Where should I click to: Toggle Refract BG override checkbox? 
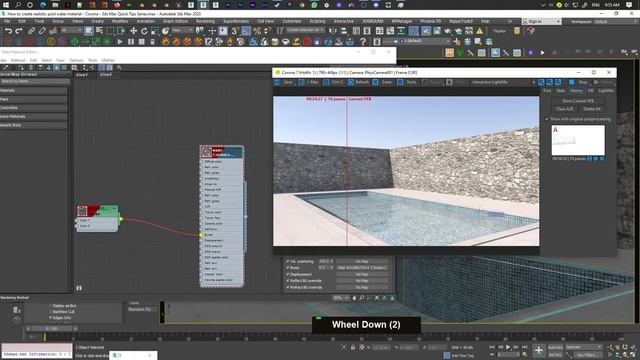[x=288, y=287]
